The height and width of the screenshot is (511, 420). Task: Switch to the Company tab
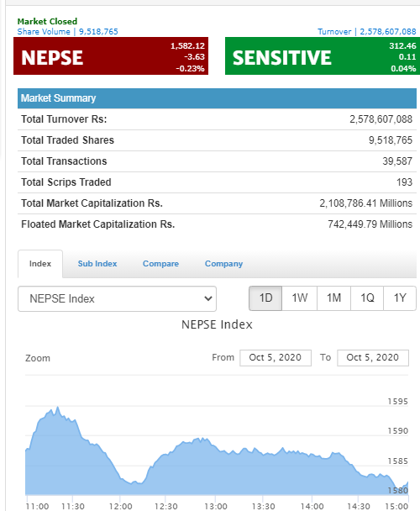[x=223, y=264]
